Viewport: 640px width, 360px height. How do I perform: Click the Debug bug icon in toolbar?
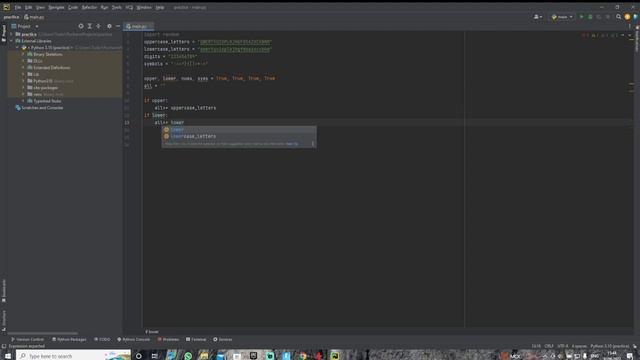[590, 17]
